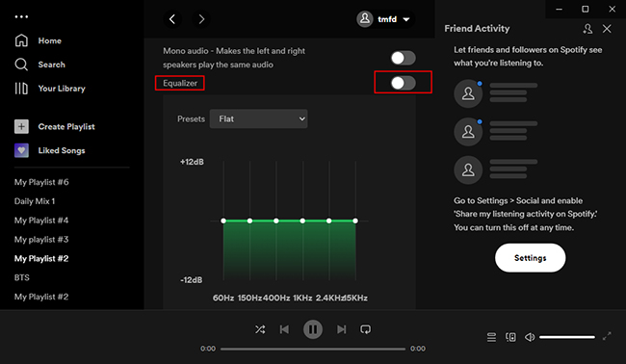Open the tmfd user profile menu
This screenshot has width=626, height=364.
[x=385, y=19]
